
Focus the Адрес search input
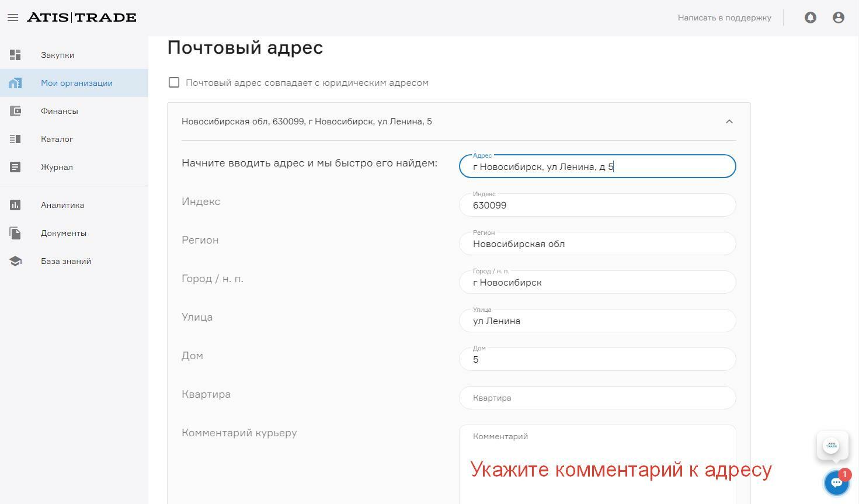point(597,166)
